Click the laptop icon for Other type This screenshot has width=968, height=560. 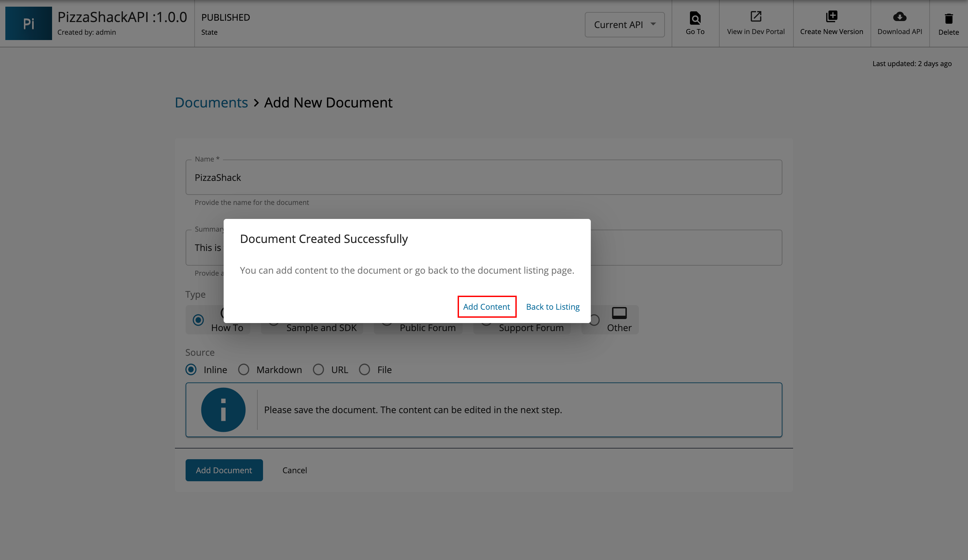point(619,313)
